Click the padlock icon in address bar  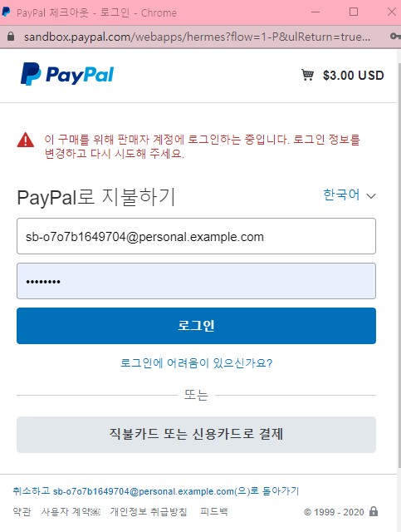click(11, 37)
